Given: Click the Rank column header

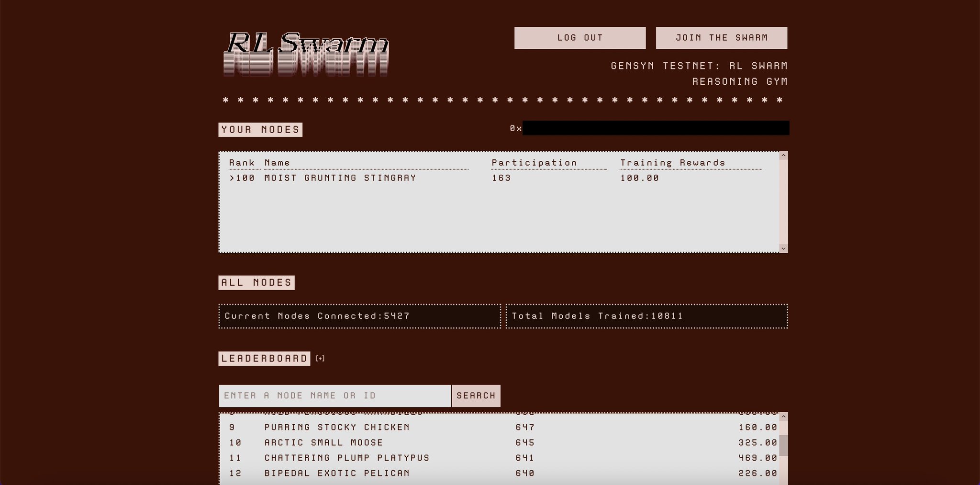Looking at the screenshot, I should coord(242,163).
